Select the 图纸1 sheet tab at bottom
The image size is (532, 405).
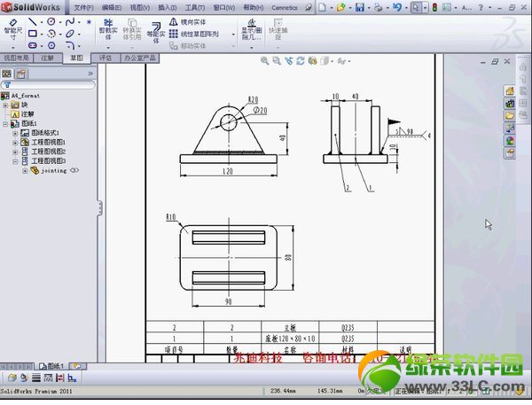(51, 366)
